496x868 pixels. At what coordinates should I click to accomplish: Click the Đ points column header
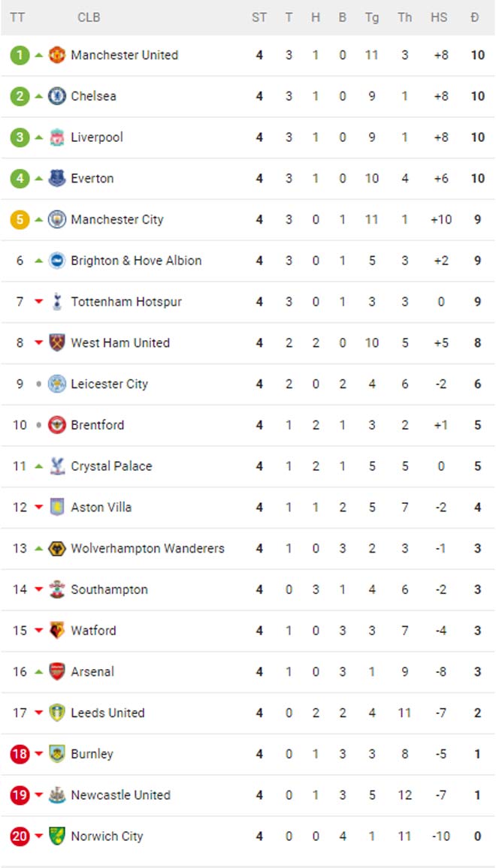point(474,17)
